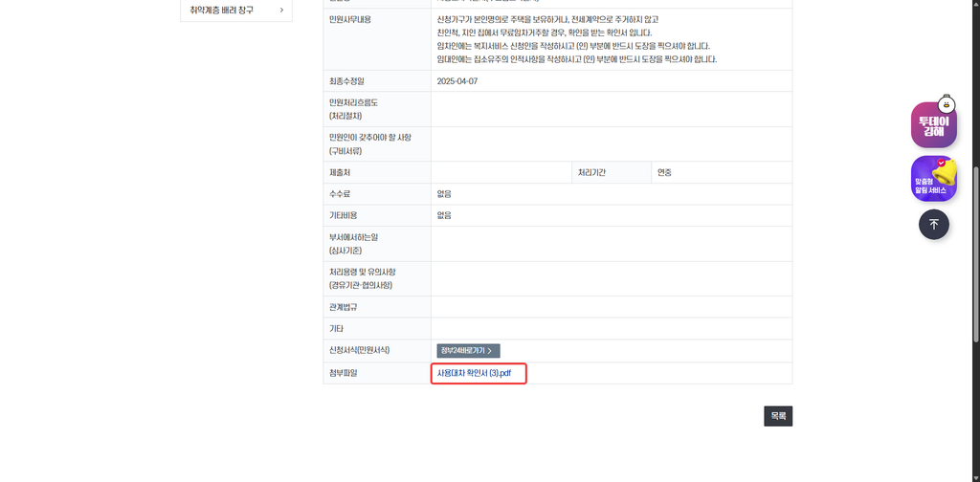The image size is (980, 482).
Task: Select the 기타비용 row label
Action: [x=344, y=215]
